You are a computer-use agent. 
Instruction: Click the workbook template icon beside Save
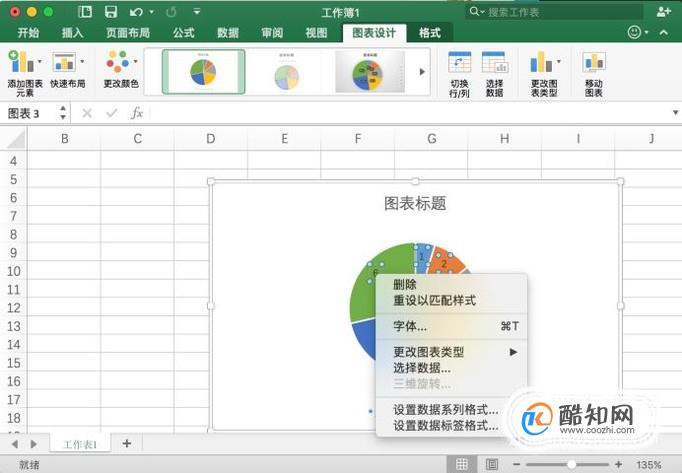(x=85, y=12)
